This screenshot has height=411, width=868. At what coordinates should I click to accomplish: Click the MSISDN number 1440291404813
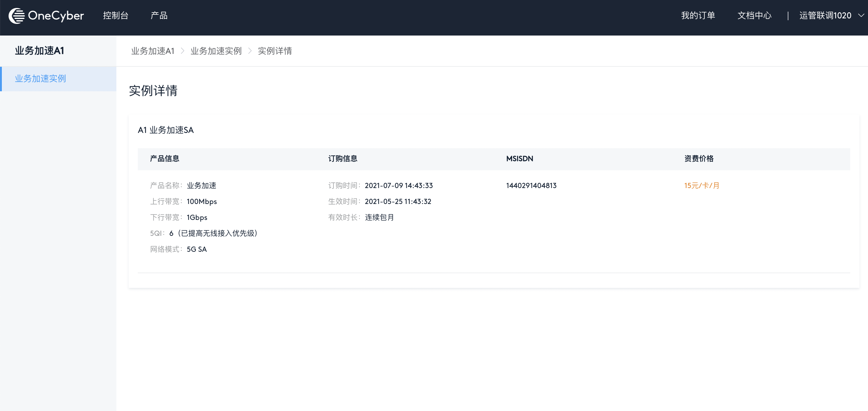(531, 185)
